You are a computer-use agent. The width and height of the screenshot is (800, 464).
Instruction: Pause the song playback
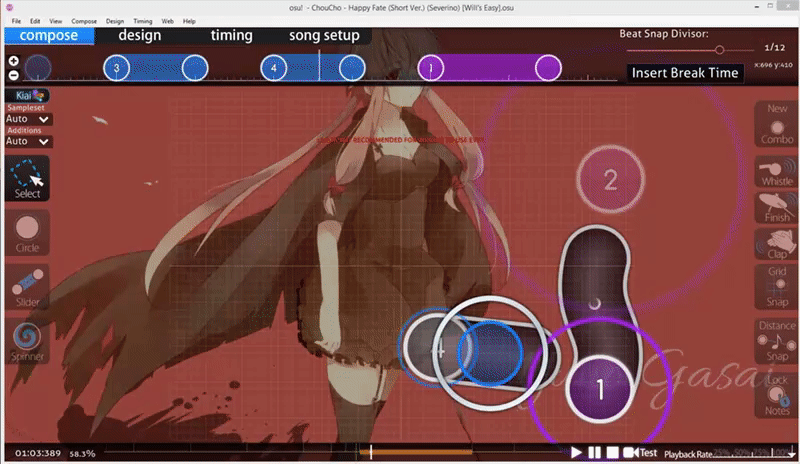pos(594,452)
